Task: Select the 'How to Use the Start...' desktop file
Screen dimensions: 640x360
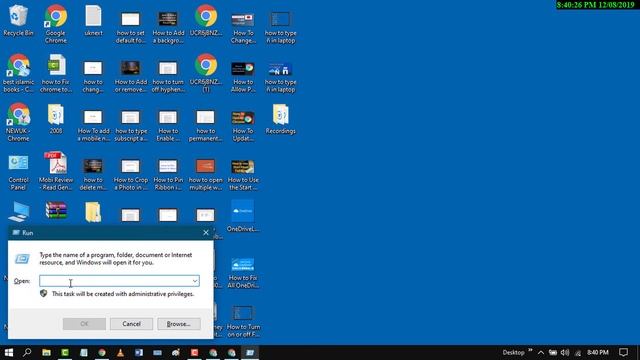Action: click(x=243, y=174)
